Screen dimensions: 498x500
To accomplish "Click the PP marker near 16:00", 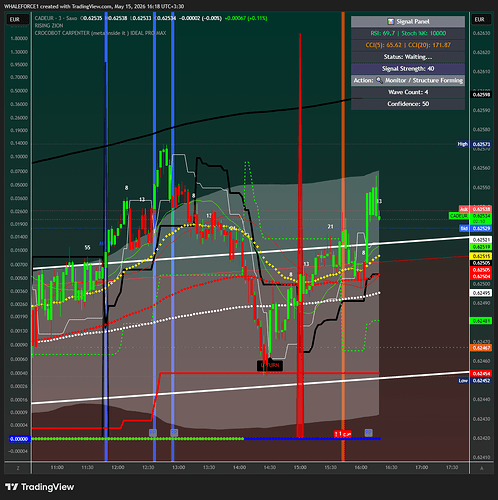I will coord(368,432).
